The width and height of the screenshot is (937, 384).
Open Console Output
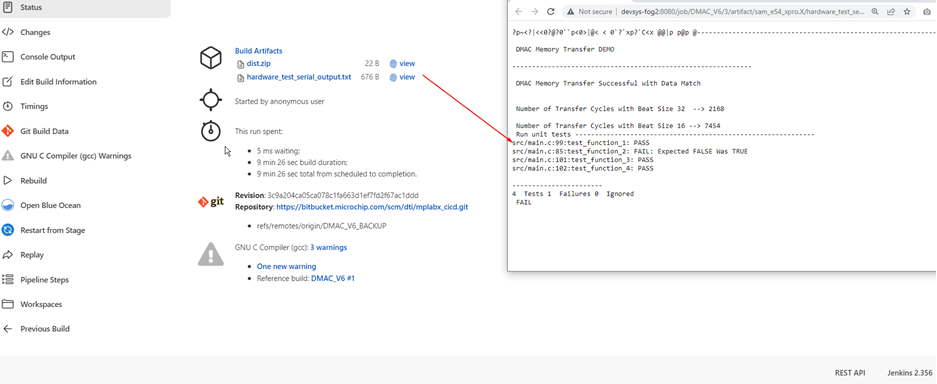pyautogui.click(x=48, y=57)
